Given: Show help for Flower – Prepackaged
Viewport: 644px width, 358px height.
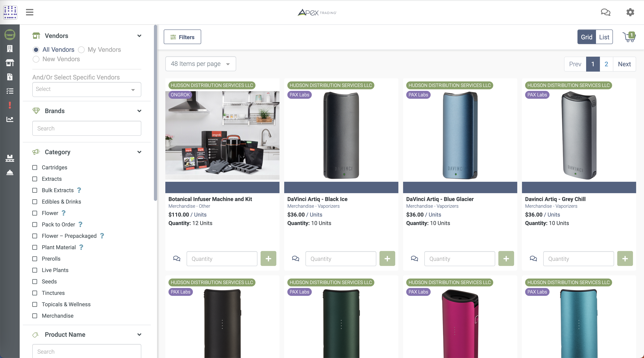Looking at the screenshot, I should [x=102, y=236].
